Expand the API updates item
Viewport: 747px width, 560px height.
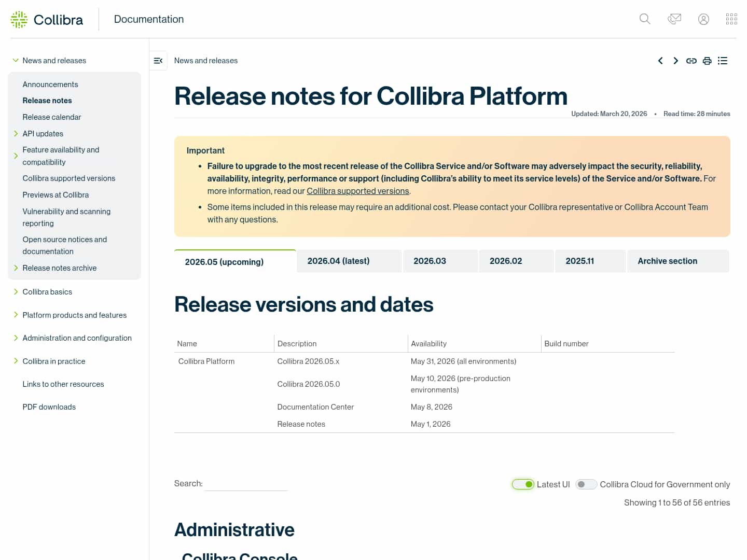click(16, 134)
